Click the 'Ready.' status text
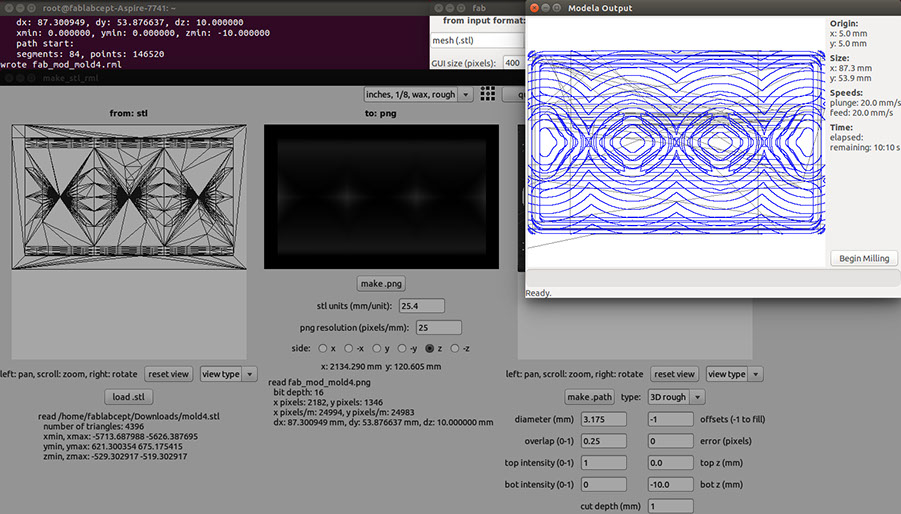Screen dimensions: 901x514 pos(538,293)
